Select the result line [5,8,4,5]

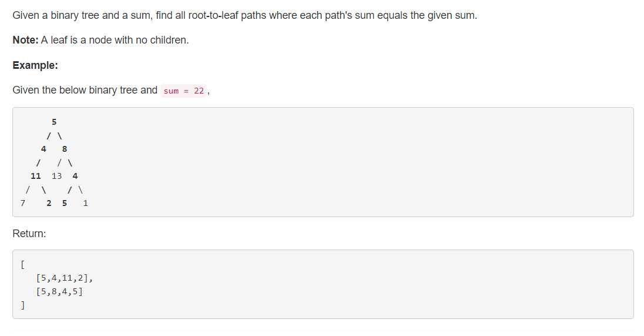(59, 292)
